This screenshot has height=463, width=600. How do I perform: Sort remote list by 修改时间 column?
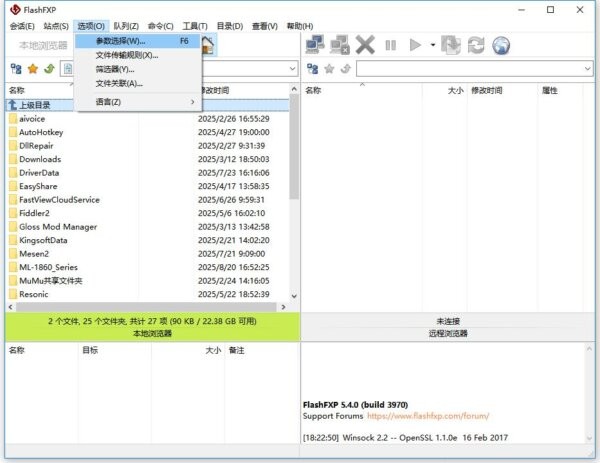point(502,90)
